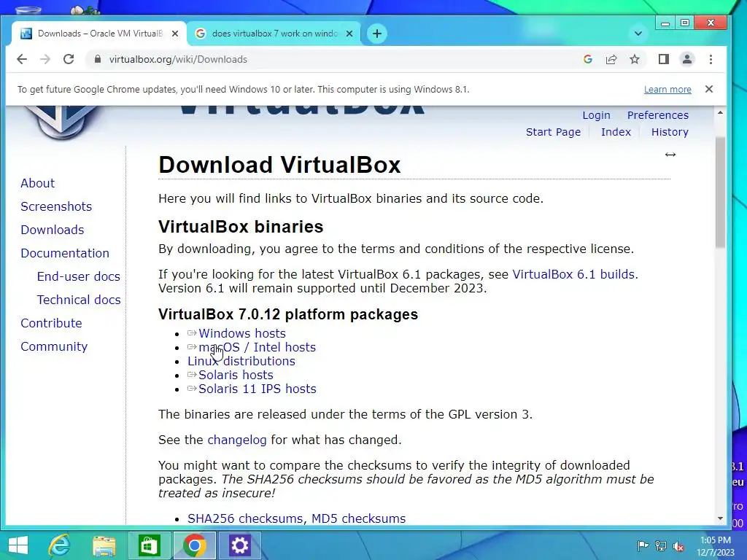Screen dimensions: 747x560
Task: Expand the tab search dropdown arrow
Action: (x=638, y=34)
